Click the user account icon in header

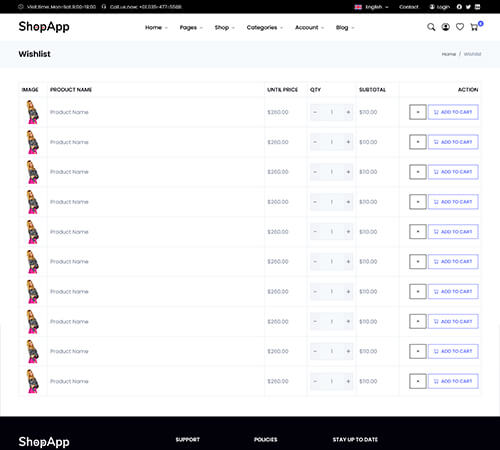(446, 27)
